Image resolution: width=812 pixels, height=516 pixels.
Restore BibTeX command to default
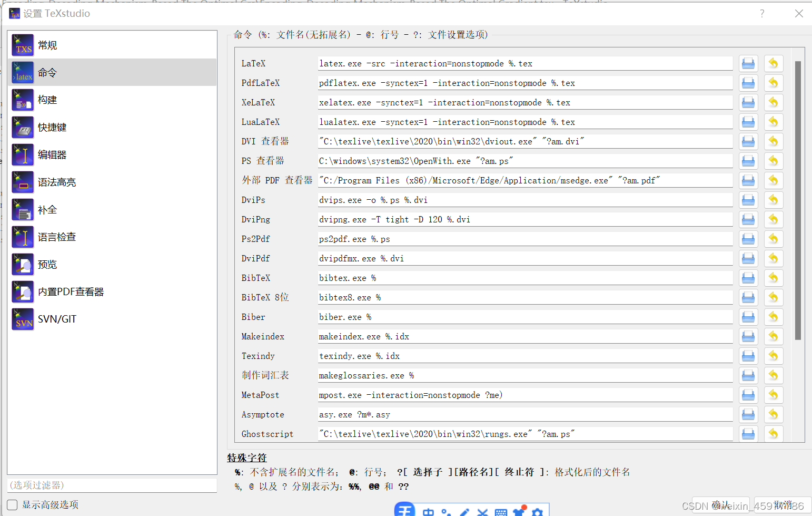774,278
